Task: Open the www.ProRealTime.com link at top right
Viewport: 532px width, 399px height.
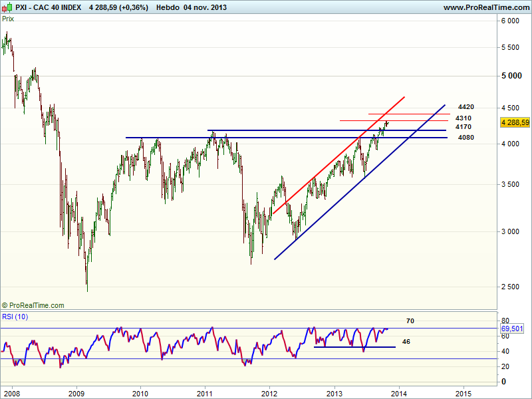Action: [x=485, y=7]
